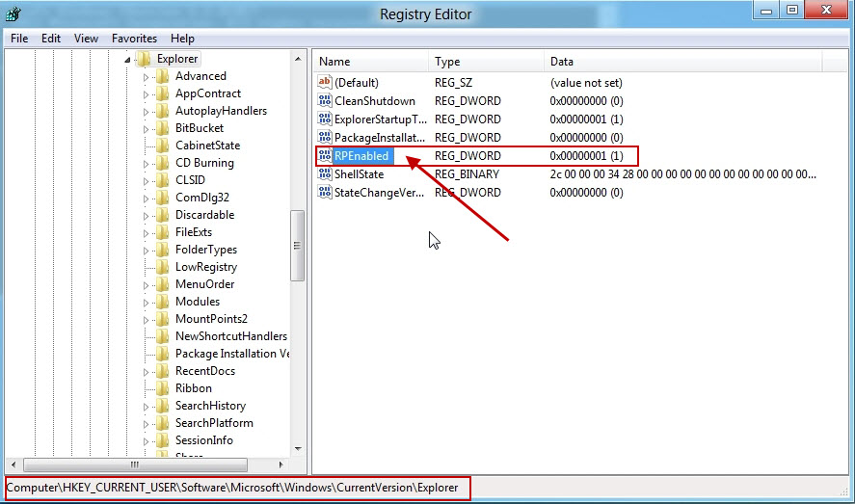
Task: Click the Explorer folder icon
Action: 144,58
